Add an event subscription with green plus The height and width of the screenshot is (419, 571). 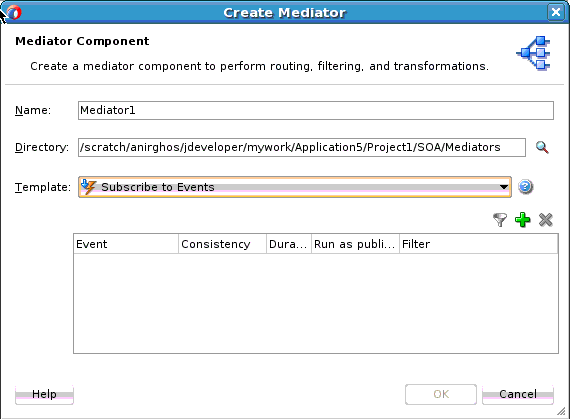(x=523, y=220)
